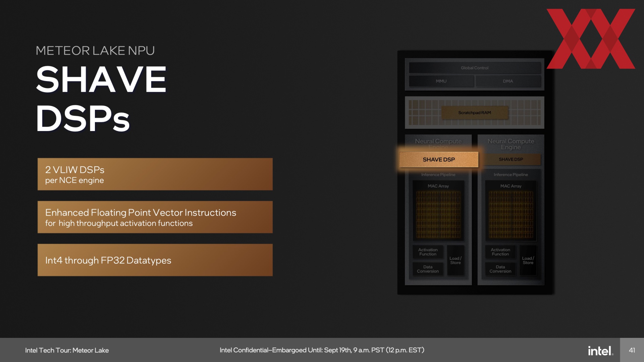Click the left Neural Compute Engine label
The width and height of the screenshot is (644, 362).
pyautogui.click(x=438, y=143)
